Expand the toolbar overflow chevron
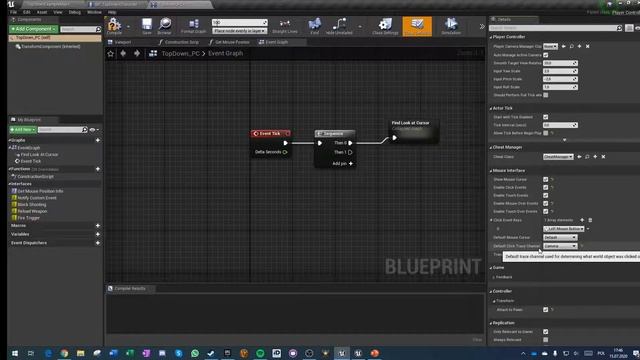 (482, 26)
